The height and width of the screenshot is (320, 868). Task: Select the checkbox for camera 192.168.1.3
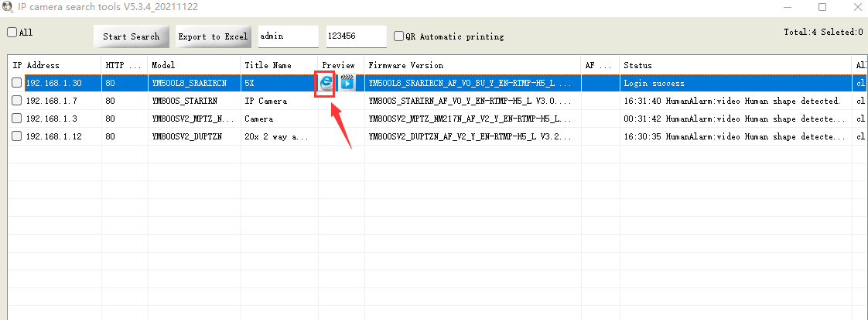point(16,119)
